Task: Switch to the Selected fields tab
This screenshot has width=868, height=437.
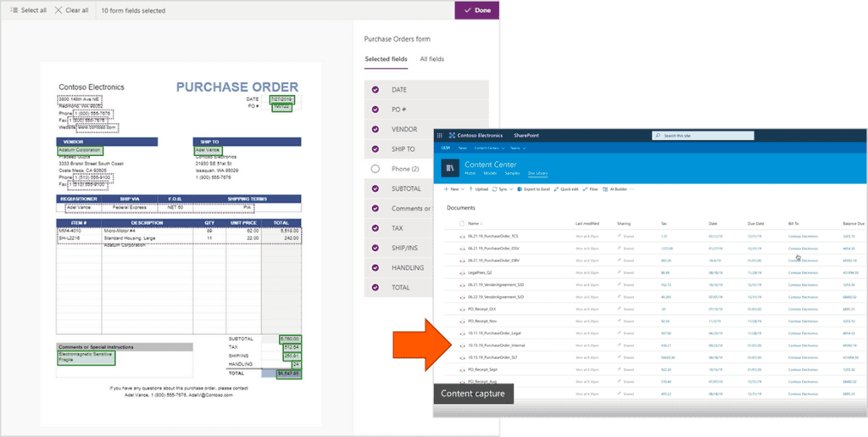Action: click(386, 59)
